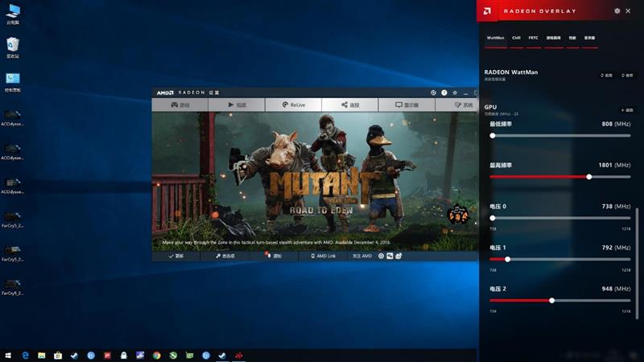Open the System tab in Radeon Settings
644x362 pixels.
click(457, 105)
